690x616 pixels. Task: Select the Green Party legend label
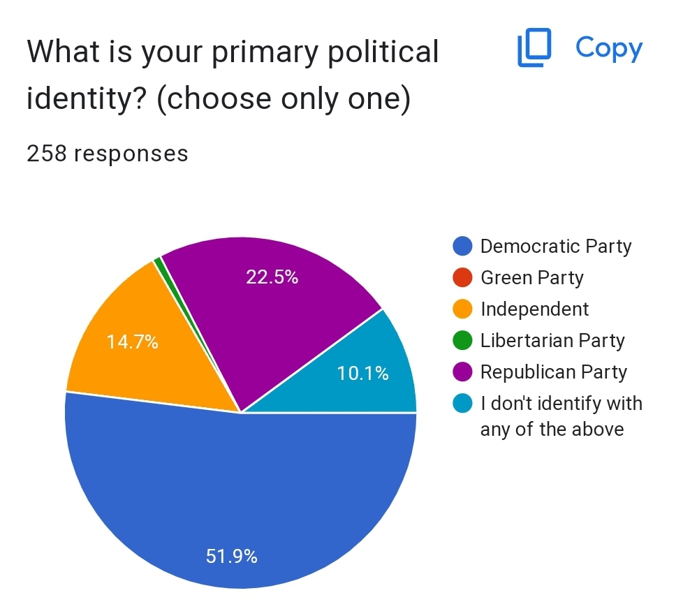tap(531, 278)
